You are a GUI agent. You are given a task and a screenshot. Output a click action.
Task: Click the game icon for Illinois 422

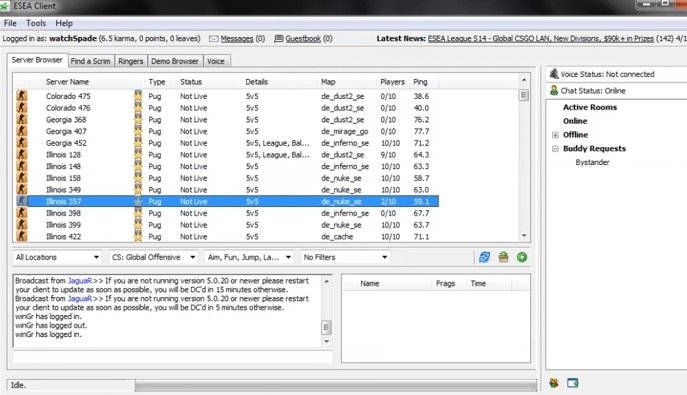tap(21, 236)
